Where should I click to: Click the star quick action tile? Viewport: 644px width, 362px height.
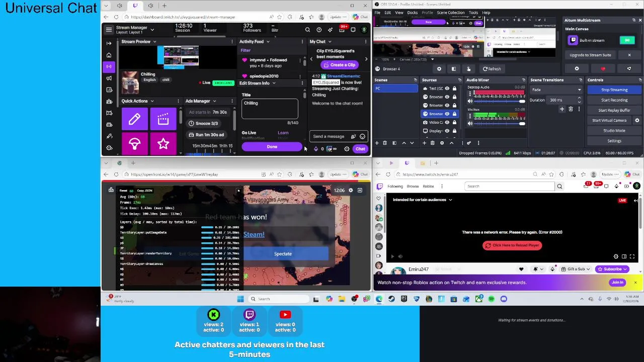(163, 144)
